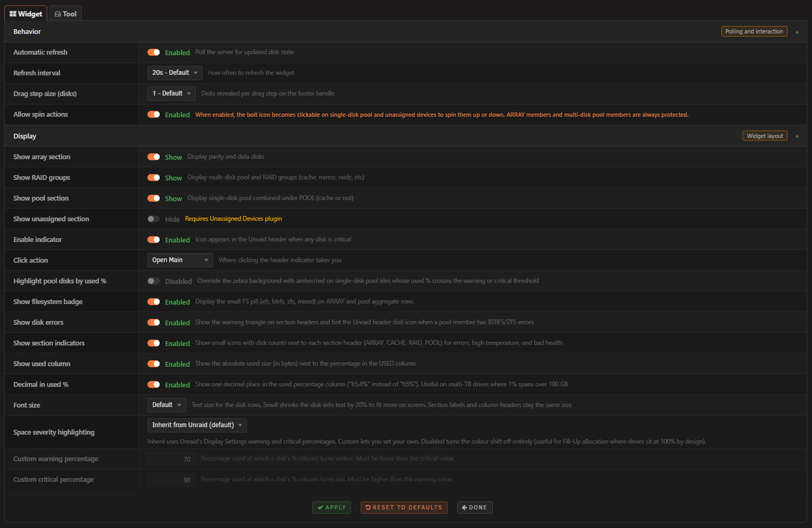The image size is (812, 528).
Task: Toggle Automatic refresh switch
Action: coord(154,53)
